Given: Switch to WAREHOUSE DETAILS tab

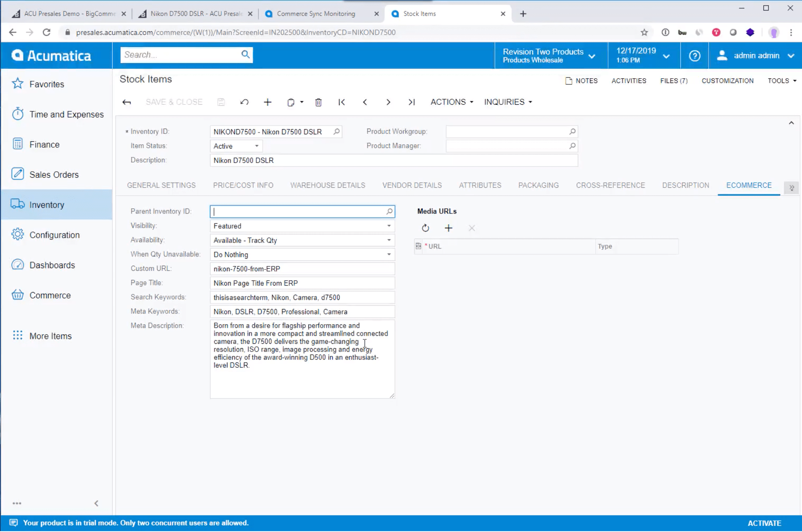Looking at the screenshot, I should (x=327, y=186).
